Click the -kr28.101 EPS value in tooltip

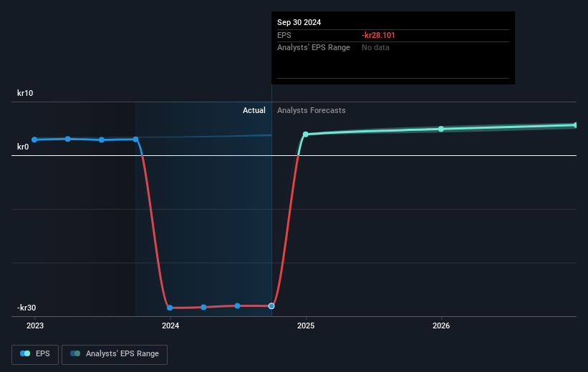(x=378, y=35)
